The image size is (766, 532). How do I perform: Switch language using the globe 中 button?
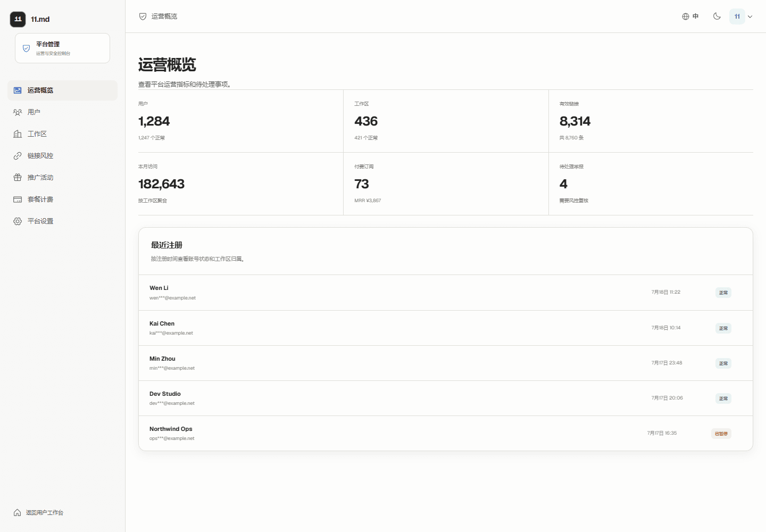point(690,16)
